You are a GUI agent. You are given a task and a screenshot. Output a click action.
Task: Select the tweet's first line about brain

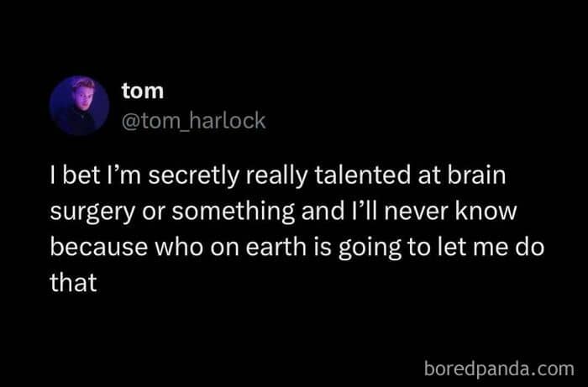coord(278,175)
